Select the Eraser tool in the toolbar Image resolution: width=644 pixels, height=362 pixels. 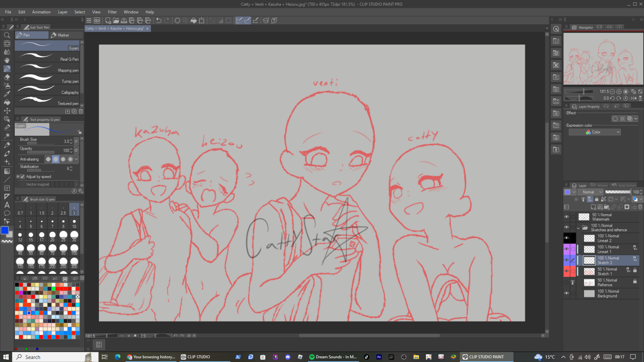(7, 77)
